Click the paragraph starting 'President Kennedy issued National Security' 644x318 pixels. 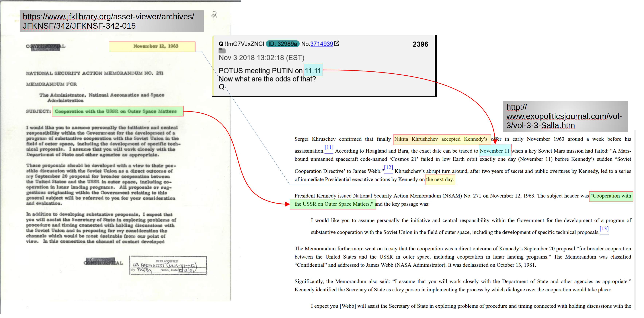[463, 200]
